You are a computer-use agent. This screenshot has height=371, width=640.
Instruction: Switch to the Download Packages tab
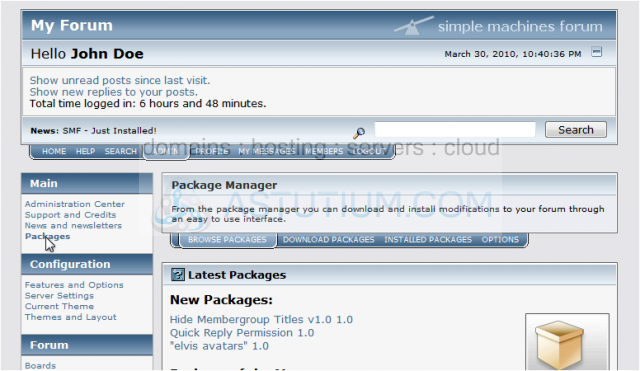(329, 240)
